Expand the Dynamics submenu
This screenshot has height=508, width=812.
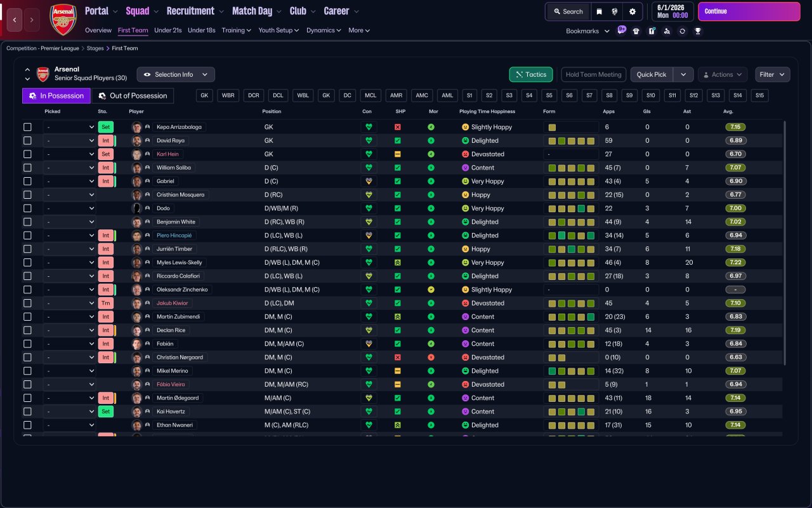(324, 30)
